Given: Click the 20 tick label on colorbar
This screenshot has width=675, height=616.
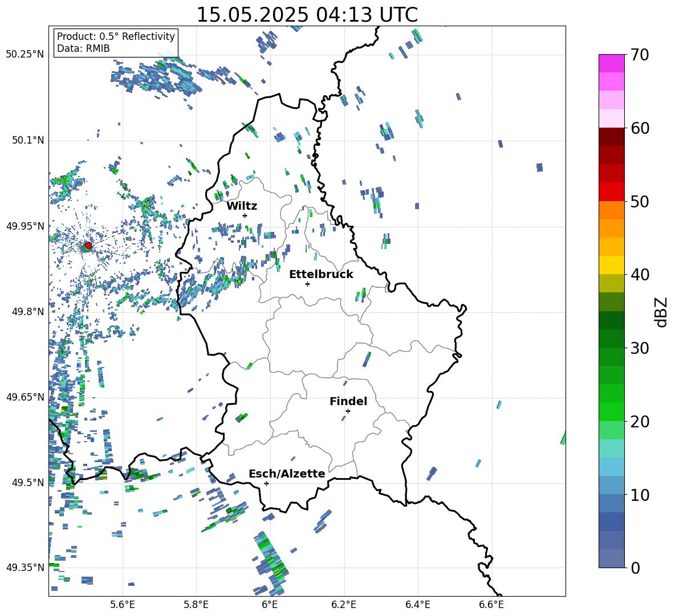Looking at the screenshot, I should point(640,422).
